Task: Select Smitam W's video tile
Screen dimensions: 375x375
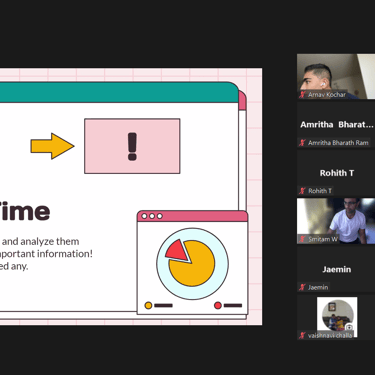Action: pos(336,221)
